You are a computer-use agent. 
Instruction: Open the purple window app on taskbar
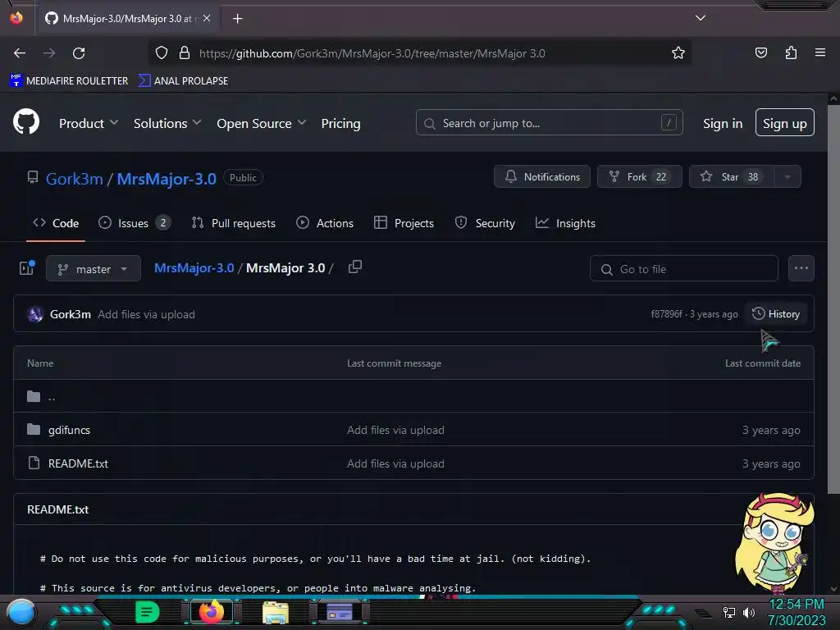339,612
